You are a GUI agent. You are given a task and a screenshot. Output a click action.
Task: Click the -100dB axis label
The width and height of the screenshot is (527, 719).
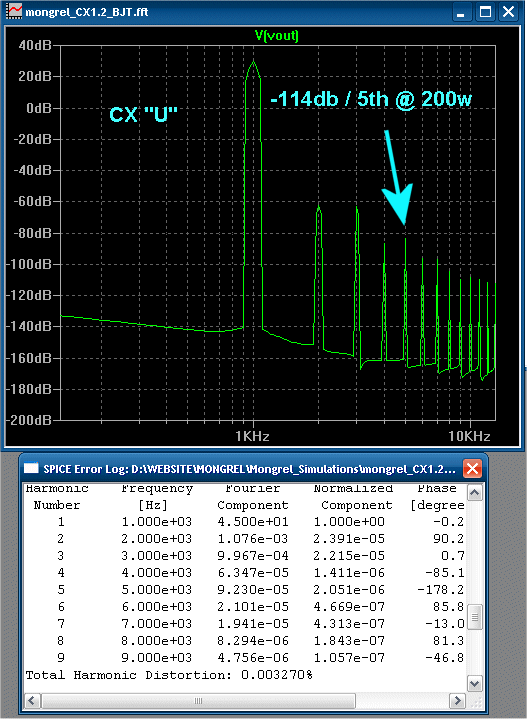tap(29, 264)
